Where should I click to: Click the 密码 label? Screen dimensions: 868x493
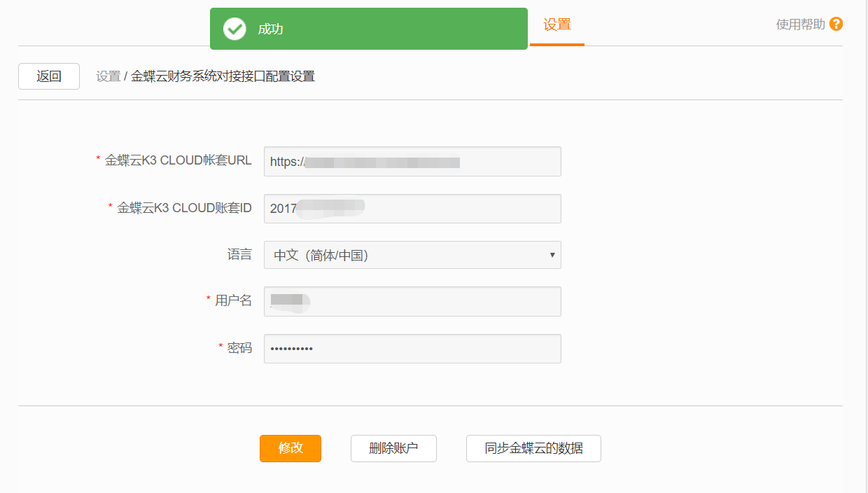239,348
